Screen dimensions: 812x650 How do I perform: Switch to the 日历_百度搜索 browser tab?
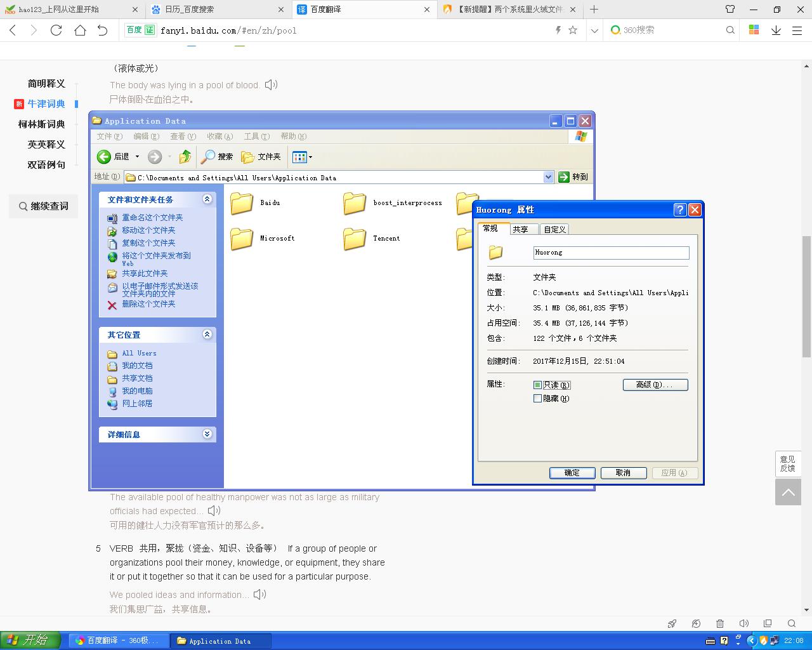[x=218, y=10]
